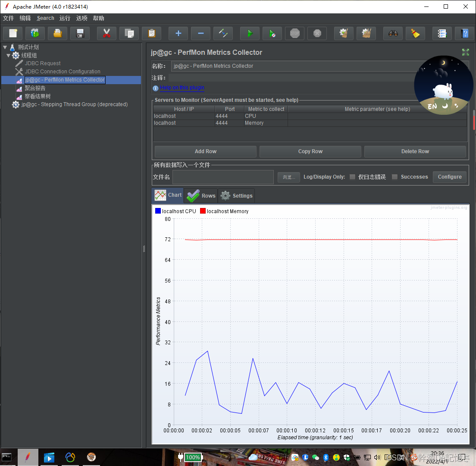Open the 帮助 menu
Image resolution: width=476 pixels, height=466 pixels.
pos(98,18)
